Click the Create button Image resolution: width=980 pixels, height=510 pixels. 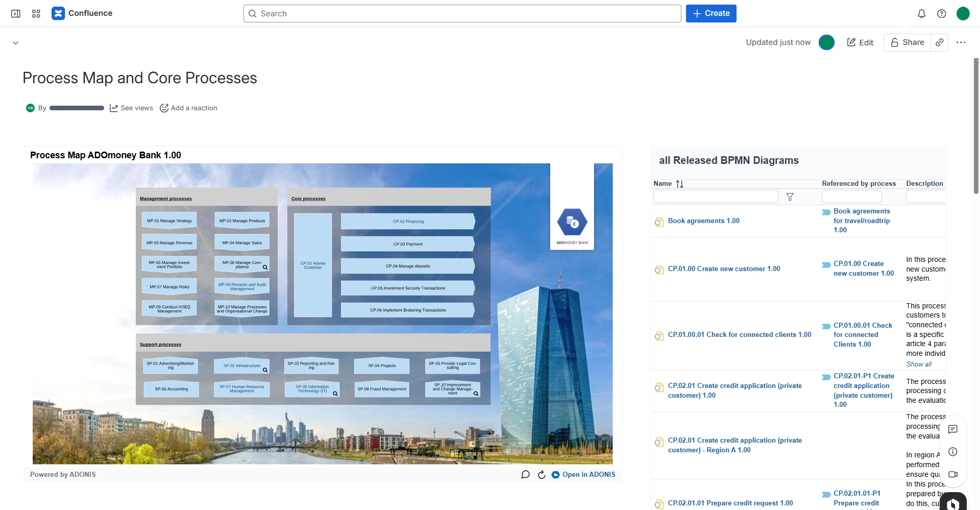pyautogui.click(x=711, y=14)
